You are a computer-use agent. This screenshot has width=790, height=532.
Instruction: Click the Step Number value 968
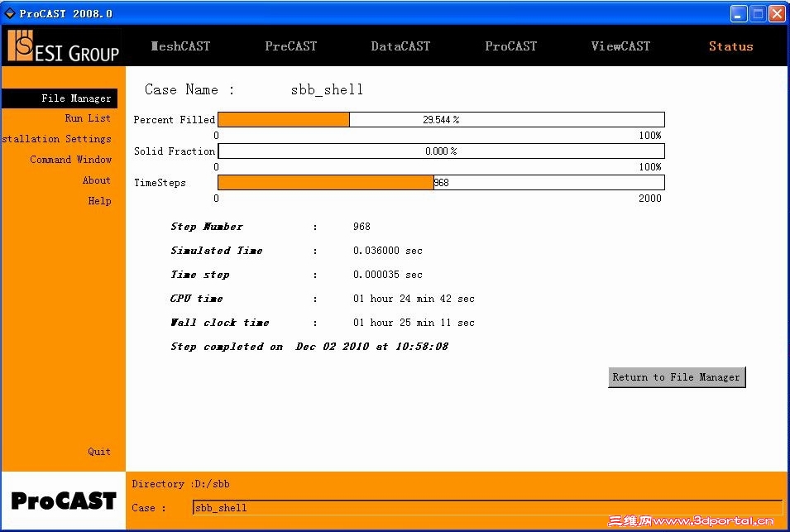coord(361,226)
